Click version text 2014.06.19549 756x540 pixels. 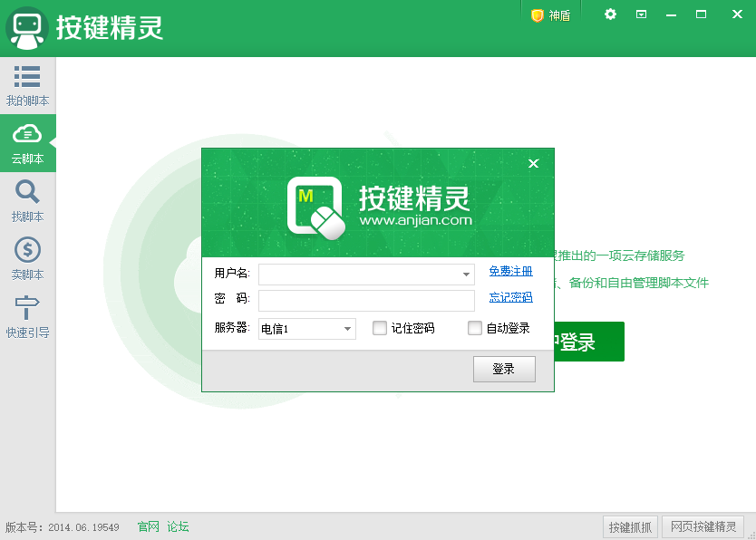[83, 527]
